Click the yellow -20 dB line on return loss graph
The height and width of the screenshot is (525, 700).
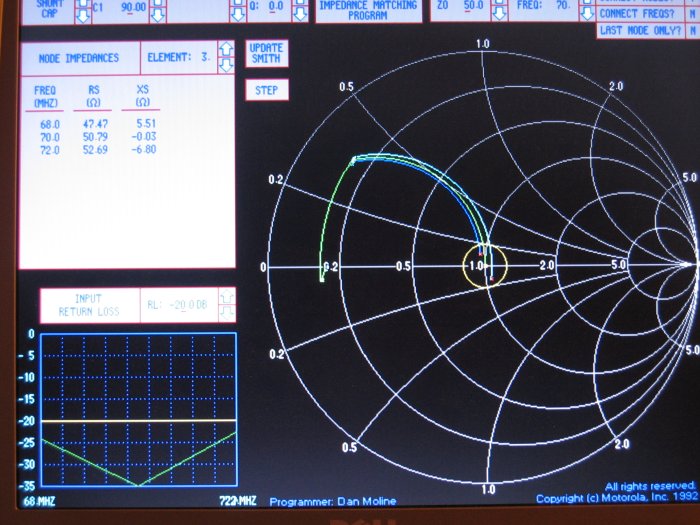coord(138,421)
